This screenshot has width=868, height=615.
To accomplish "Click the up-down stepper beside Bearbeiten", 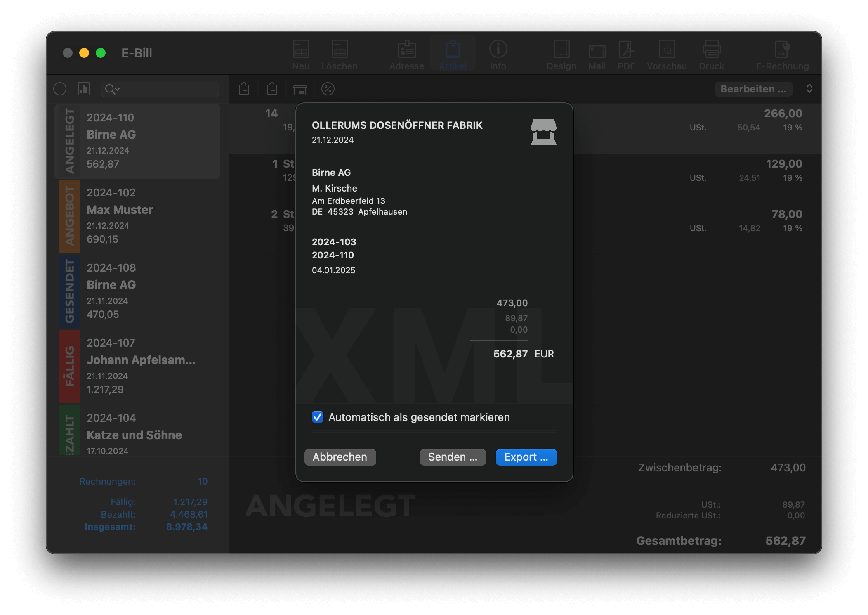I will 809,89.
